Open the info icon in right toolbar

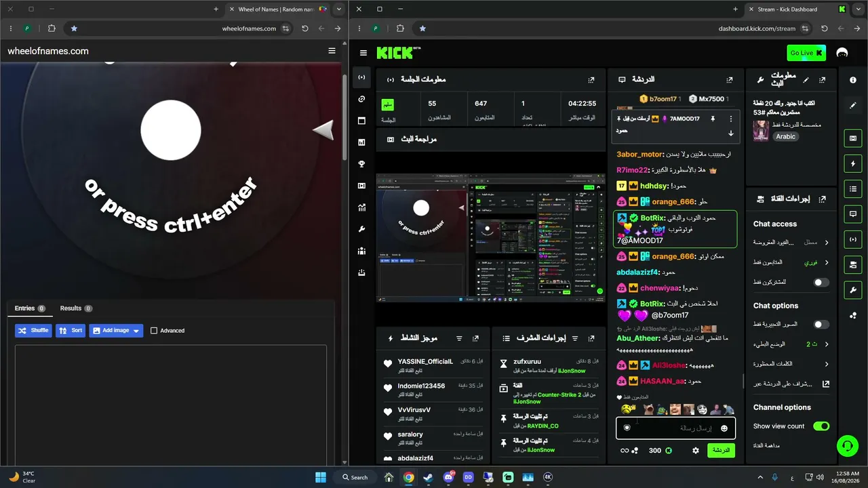[853, 80]
